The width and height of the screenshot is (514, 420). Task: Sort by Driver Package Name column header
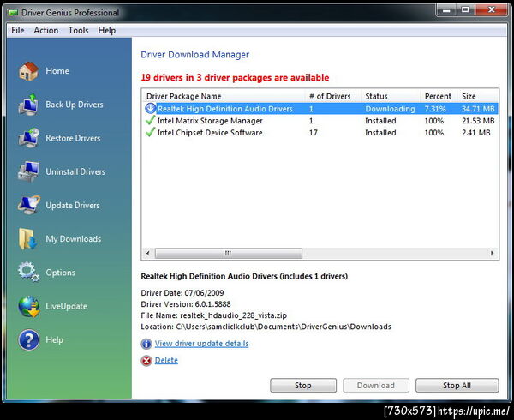click(x=224, y=96)
